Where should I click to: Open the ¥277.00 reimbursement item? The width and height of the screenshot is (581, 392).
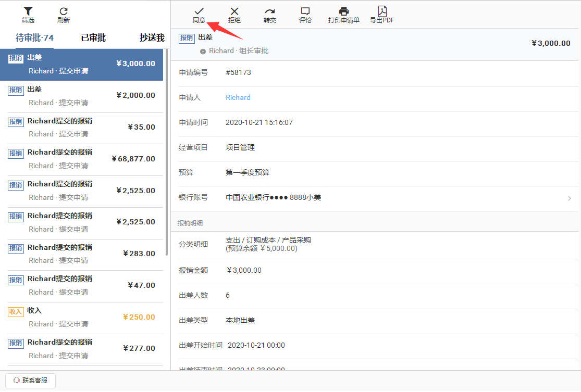pyautogui.click(x=81, y=350)
